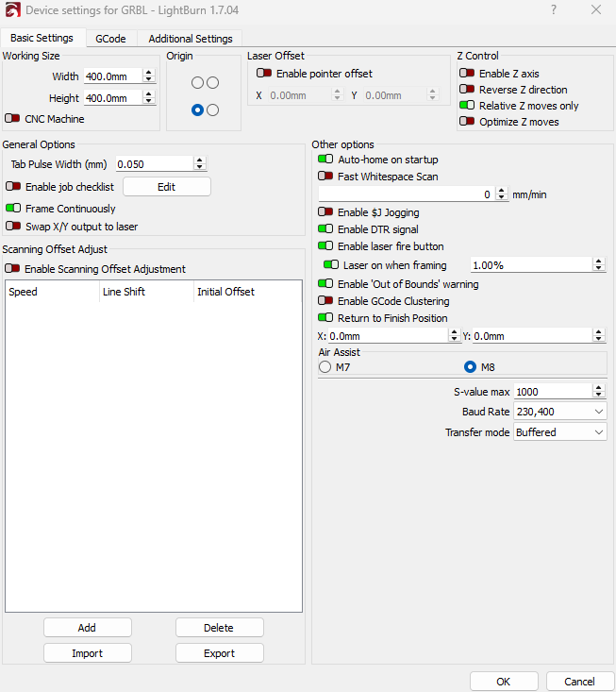The height and width of the screenshot is (692, 616).
Task: Click the finish position Y stepper
Action: tap(599, 335)
